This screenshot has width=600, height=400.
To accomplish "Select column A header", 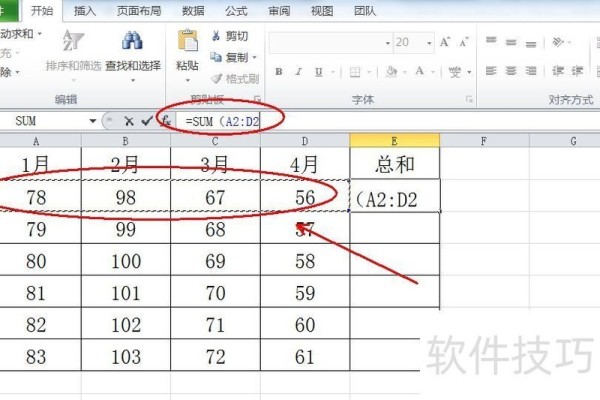I will point(36,141).
